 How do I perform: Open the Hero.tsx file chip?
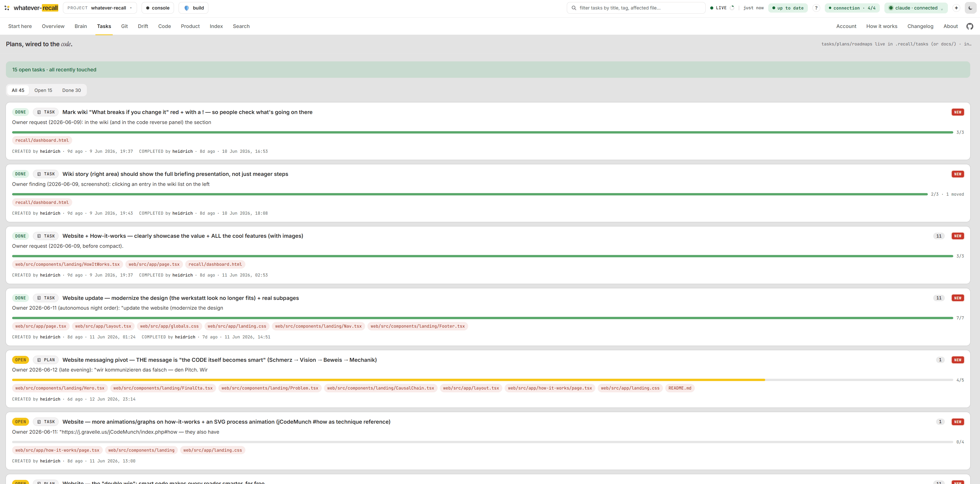[60, 388]
